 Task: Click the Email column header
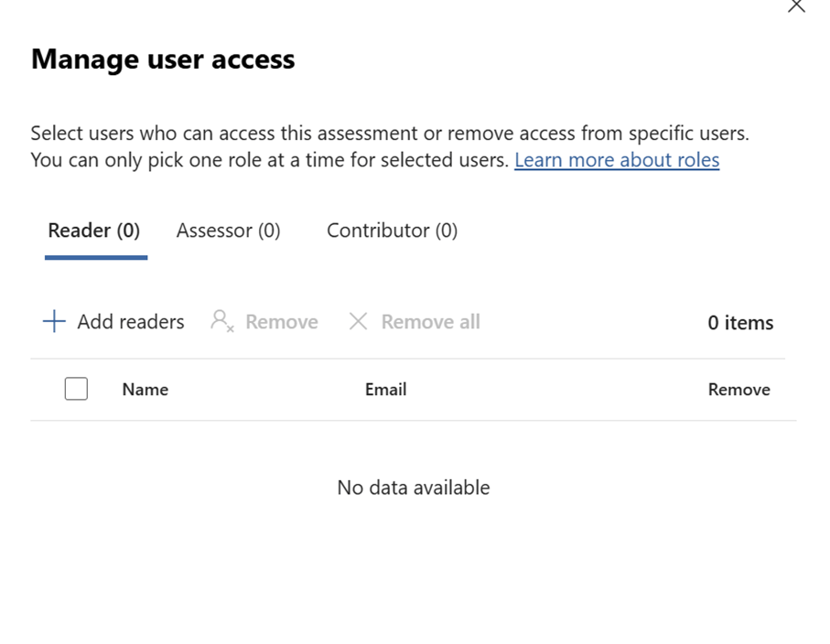point(385,390)
